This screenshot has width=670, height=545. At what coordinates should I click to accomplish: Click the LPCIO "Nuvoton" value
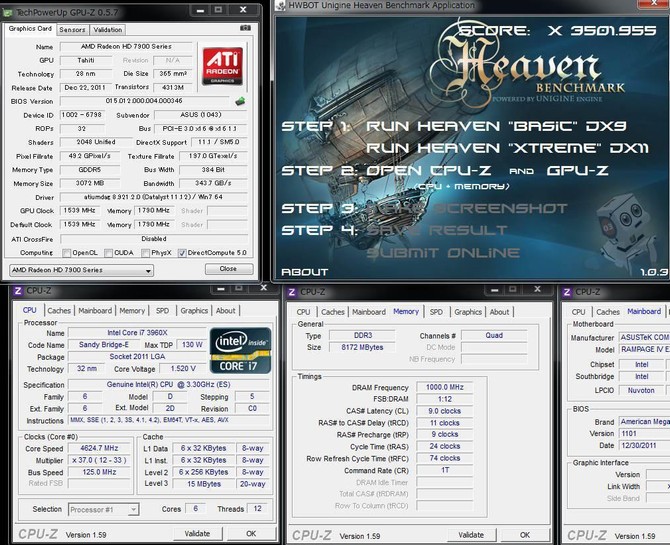641,390
